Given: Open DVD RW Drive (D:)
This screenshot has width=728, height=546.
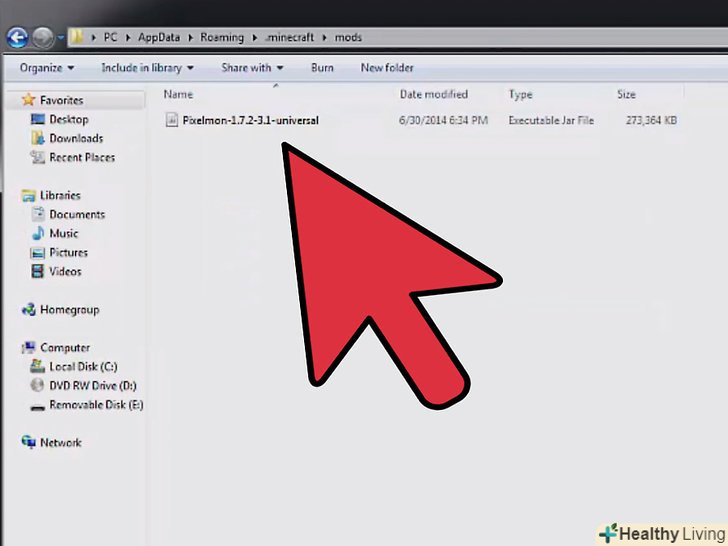Looking at the screenshot, I should click(93, 386).
